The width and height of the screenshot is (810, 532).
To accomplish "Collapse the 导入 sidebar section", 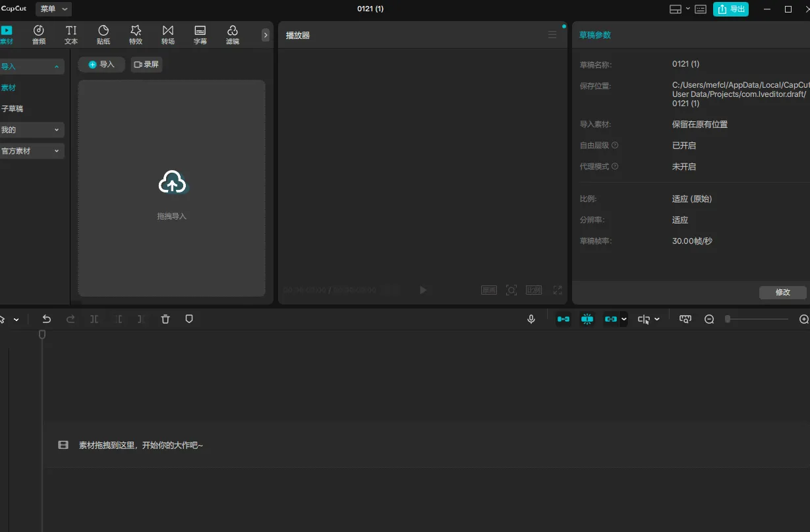I will (32, 67).
